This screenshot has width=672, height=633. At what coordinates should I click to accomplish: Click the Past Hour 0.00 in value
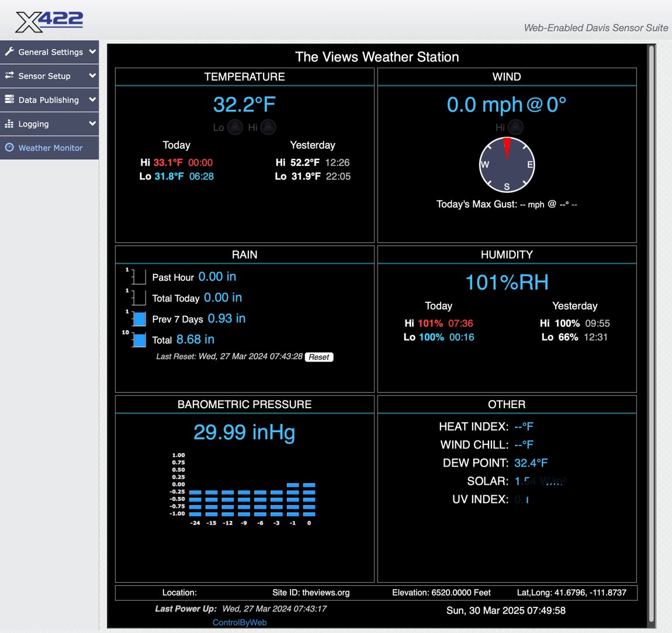pyautogui.click(x=217, y=277)
